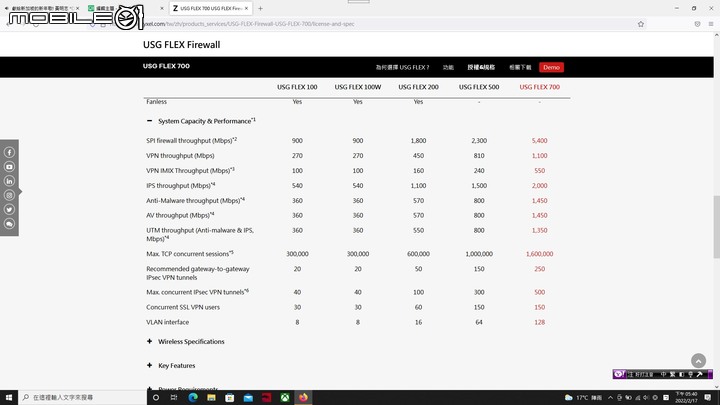Viewport: 720px width, 405px height.
Task: Open the YouTube social sidebar icon
Action: point(9,167)
